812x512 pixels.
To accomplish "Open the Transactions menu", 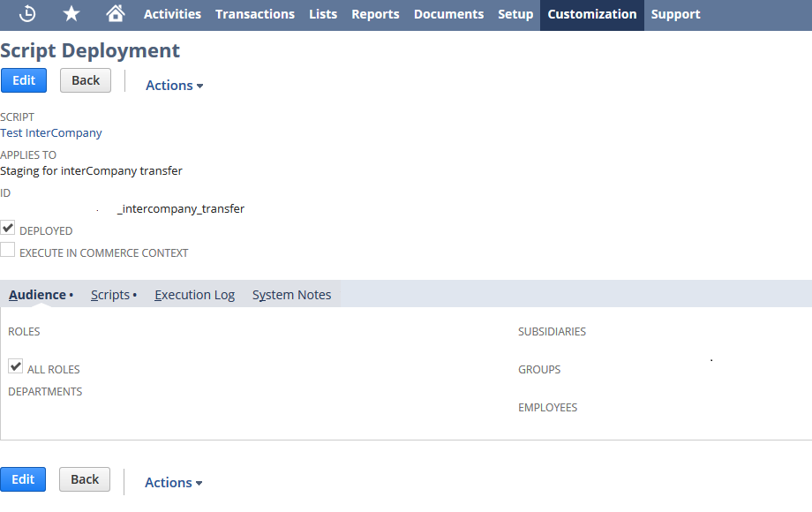I will (255, 14).
